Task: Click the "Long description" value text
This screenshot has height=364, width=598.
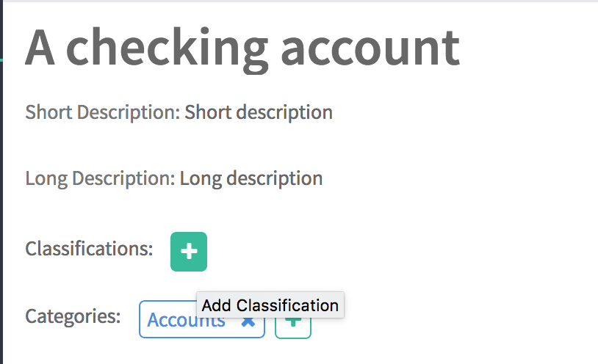Action: click(x=251, y=178)
